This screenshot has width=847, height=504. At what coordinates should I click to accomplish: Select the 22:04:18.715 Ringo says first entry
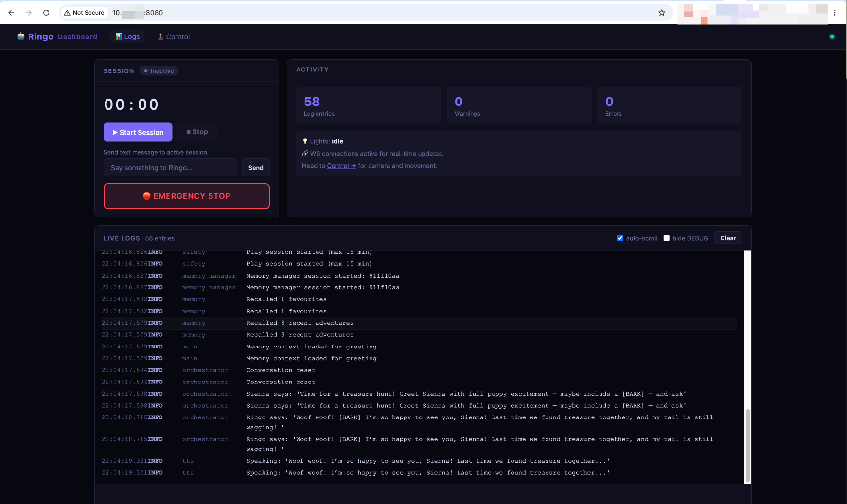point(419,422)
